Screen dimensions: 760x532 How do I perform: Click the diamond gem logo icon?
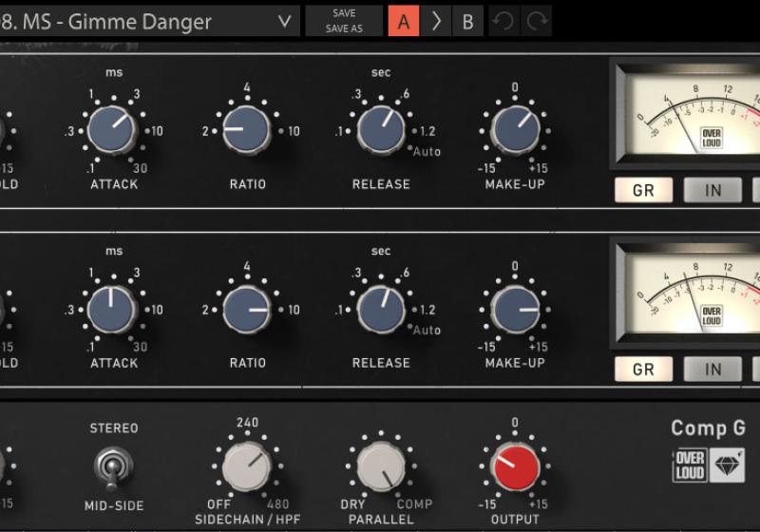click(x=727, y=465)
